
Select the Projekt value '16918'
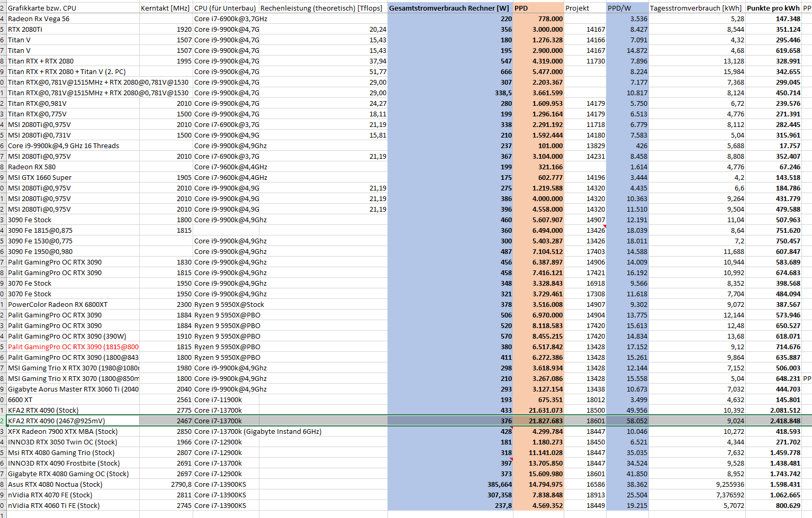[585, 283]
